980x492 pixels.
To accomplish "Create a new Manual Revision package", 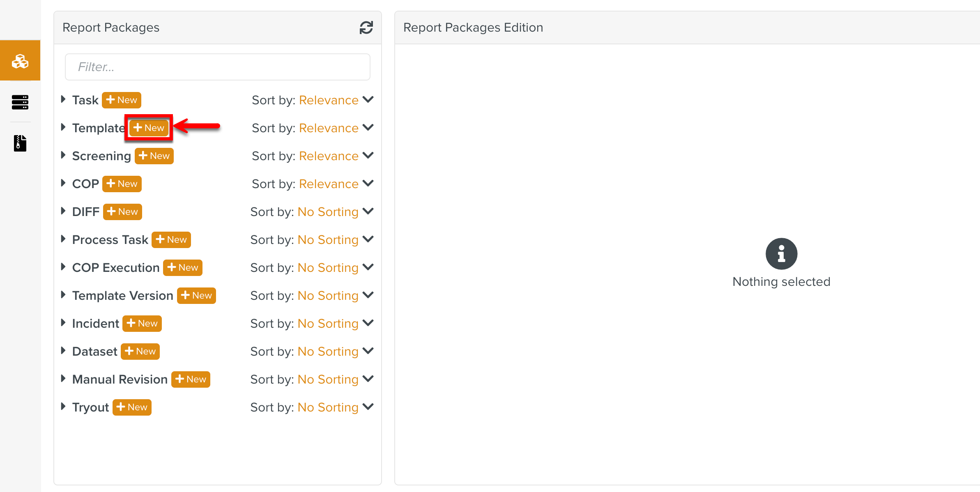I will point(191,379).
